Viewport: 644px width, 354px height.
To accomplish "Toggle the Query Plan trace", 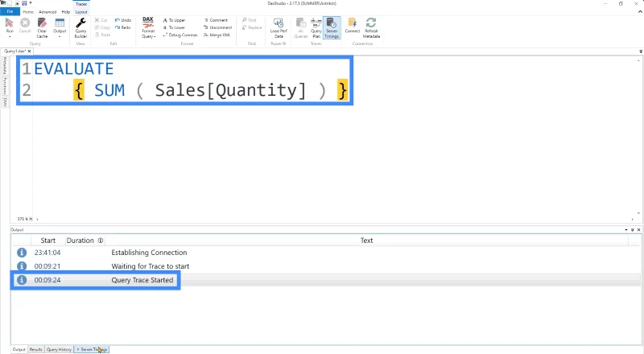I will pos(316,27).
